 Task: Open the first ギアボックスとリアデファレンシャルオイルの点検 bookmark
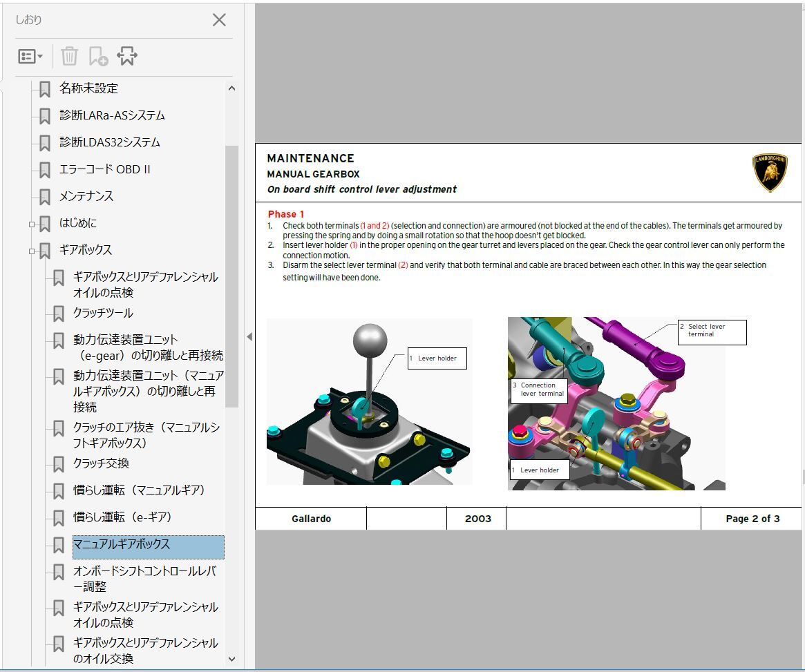[x=145, y=285]
